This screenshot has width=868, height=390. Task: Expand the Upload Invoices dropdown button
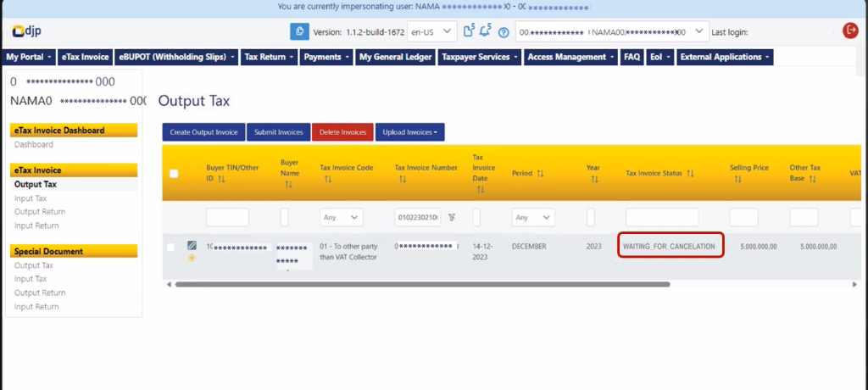pos(409,132)
